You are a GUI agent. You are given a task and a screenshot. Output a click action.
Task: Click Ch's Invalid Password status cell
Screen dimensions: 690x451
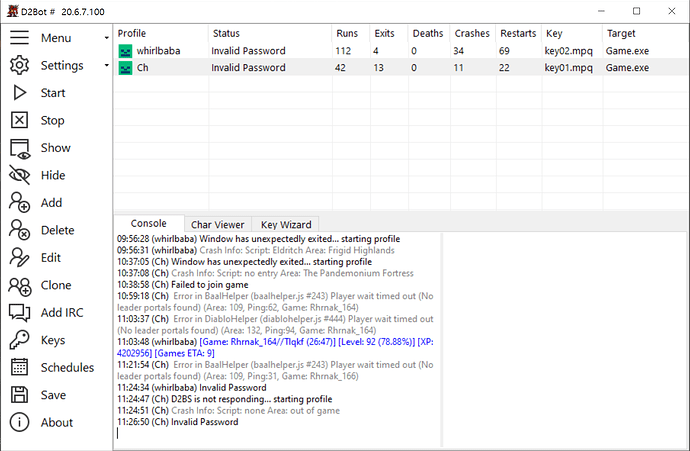(x=248, y=68)
